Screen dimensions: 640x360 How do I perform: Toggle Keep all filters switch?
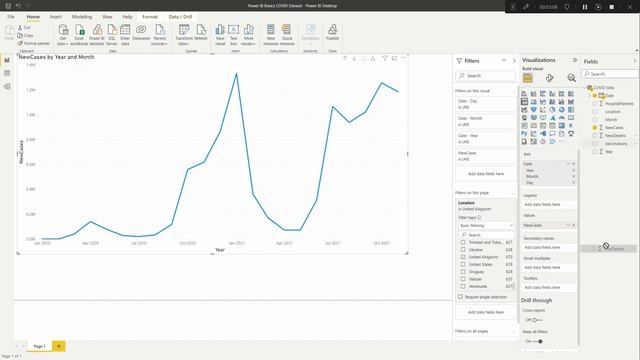pyautogui.click(x=538, y=341)
